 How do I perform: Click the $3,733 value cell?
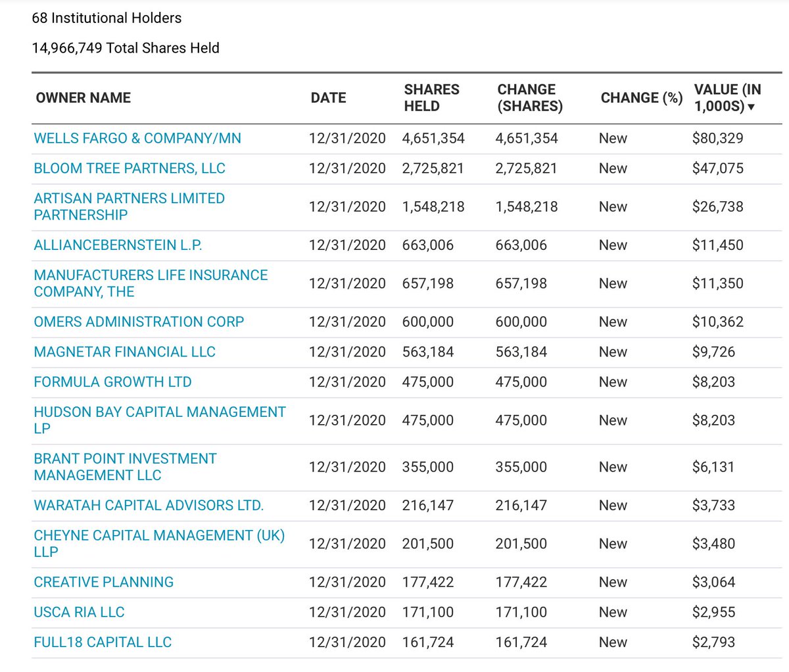point(714,506)
